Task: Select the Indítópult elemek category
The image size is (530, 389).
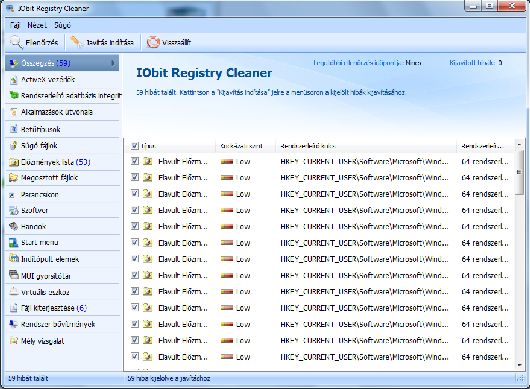Action: pos(62,259)
